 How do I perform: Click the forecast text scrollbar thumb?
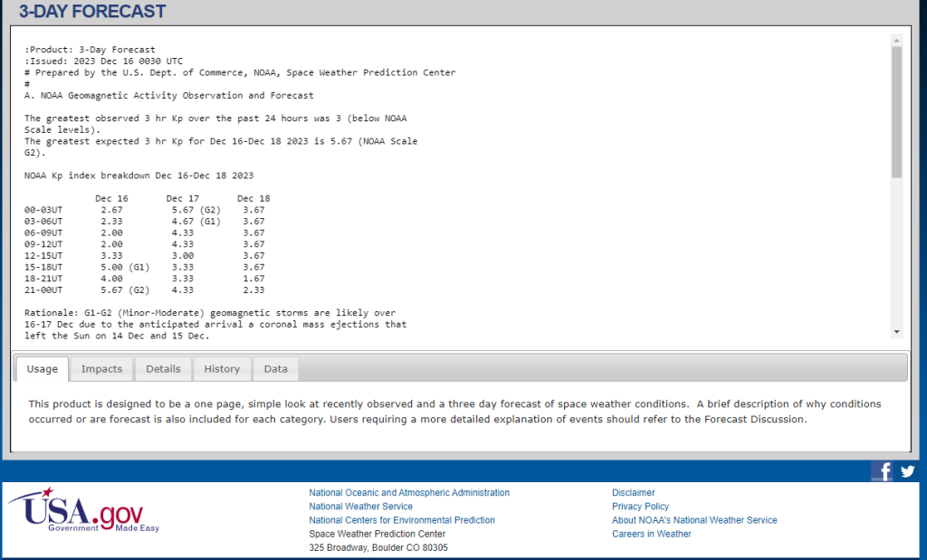[896, 110]
